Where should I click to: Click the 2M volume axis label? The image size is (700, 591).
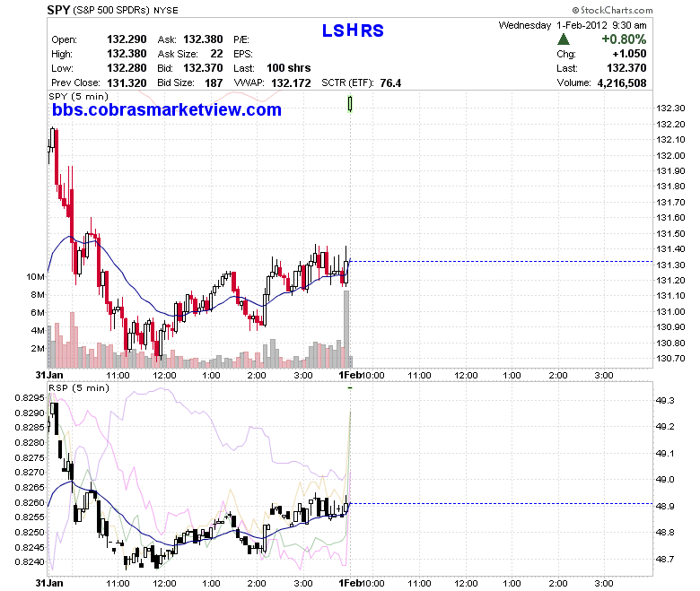point(38,348)
